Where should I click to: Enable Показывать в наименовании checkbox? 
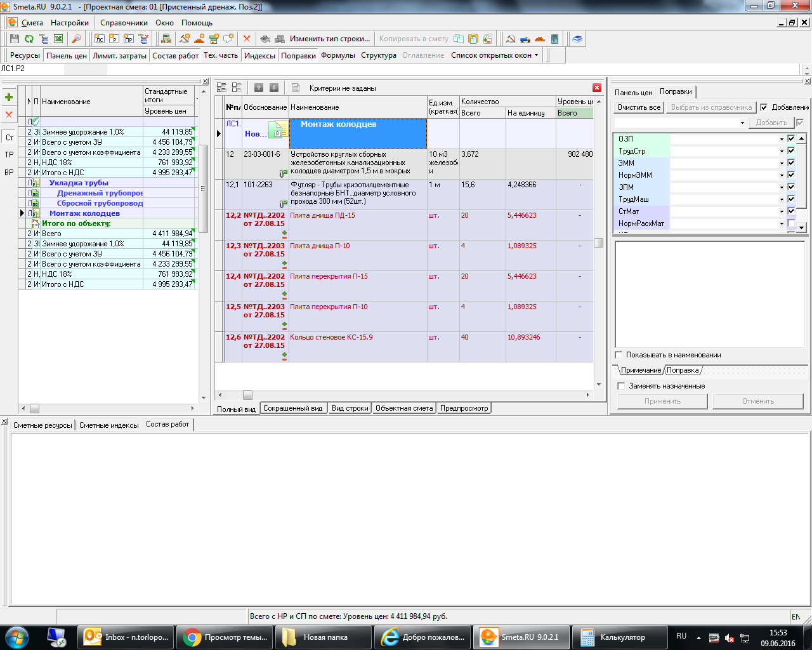(x=619, y=355)
